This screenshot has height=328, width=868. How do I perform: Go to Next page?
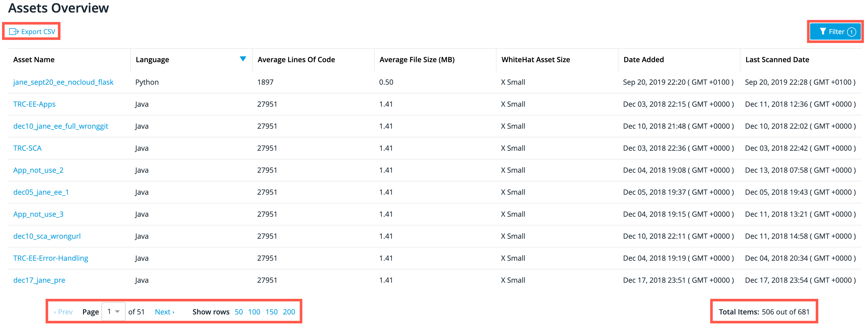click(x=164, y=312)
